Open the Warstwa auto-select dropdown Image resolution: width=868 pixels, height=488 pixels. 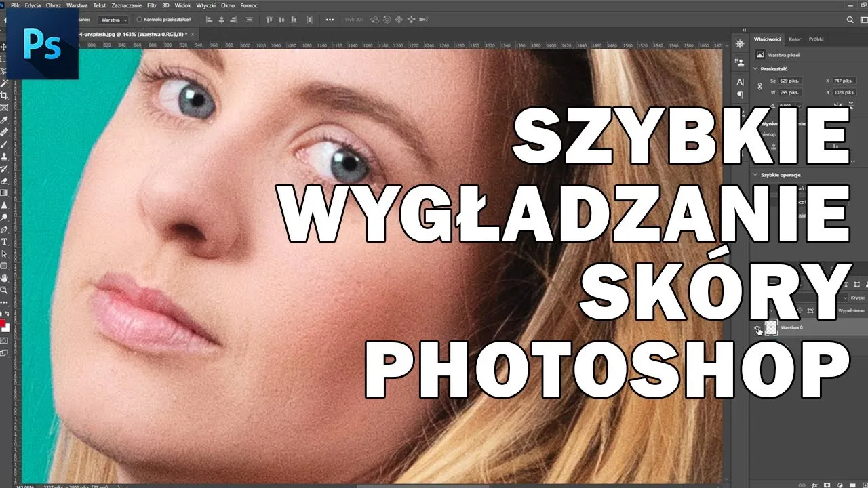(x=113, y=20)
